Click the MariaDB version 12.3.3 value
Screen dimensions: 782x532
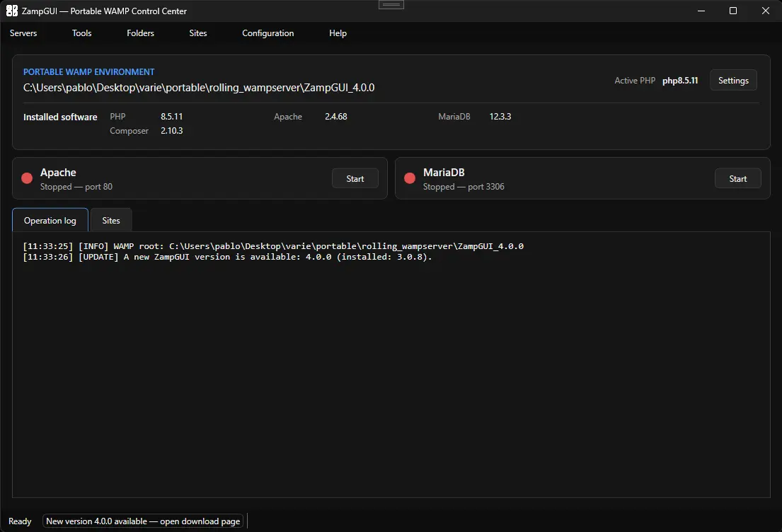pos(500,116)
